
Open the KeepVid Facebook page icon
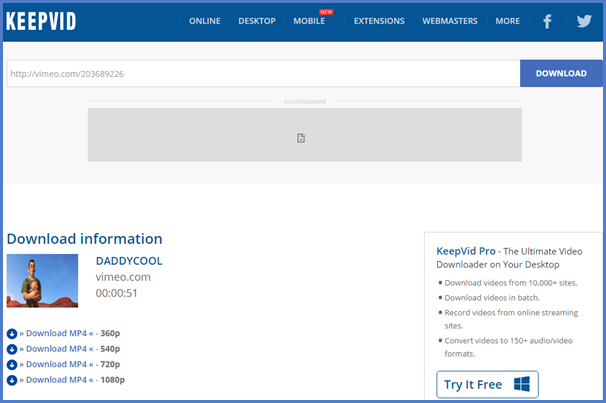[547, 21]
